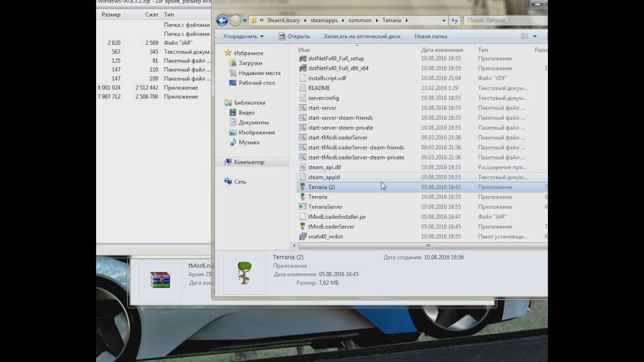Select start-tModLoaderServer-steam-friends file icon
The width and height of the screenshot is (644, 362).
click(302, 147)
